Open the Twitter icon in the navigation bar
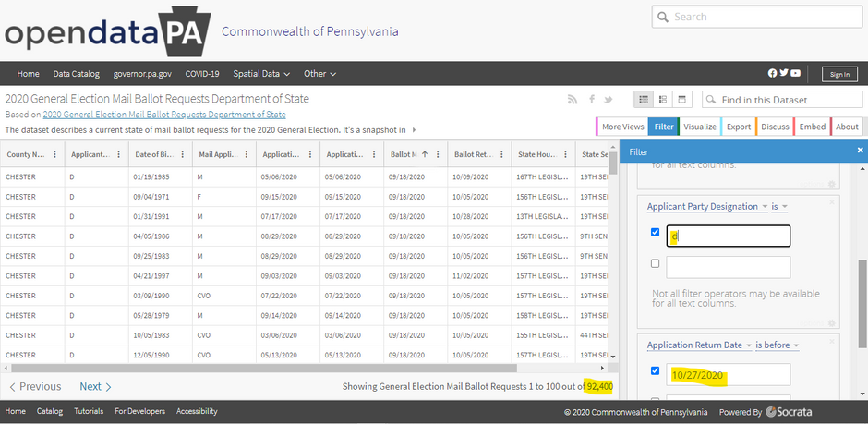 [x=784, y=73]
